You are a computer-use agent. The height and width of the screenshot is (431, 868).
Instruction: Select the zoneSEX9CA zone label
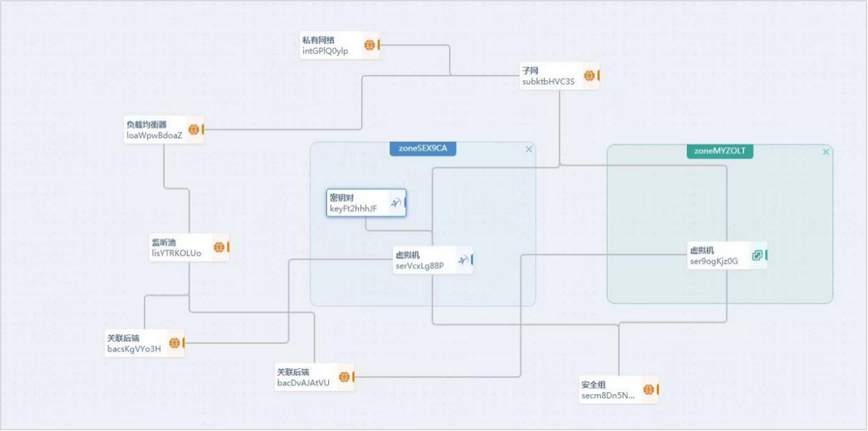[422, 149]
